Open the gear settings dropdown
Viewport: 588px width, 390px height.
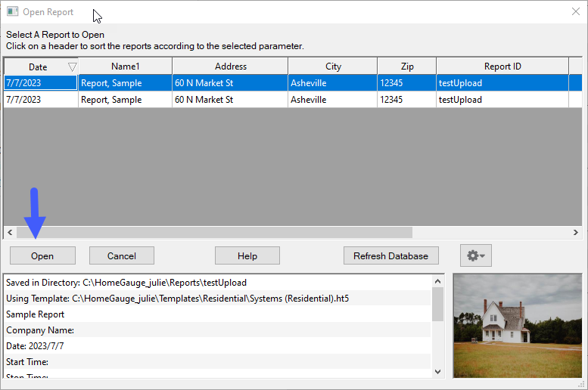coord(476,255)
